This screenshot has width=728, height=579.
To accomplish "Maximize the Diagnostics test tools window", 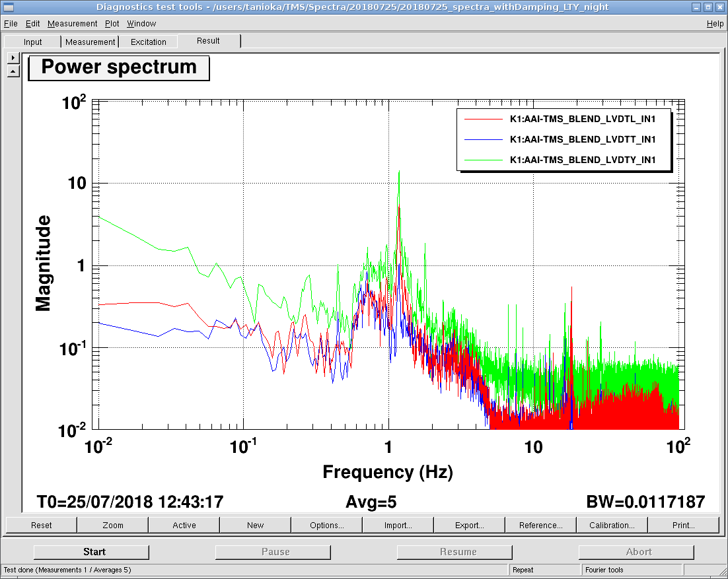I will (708, 7).
